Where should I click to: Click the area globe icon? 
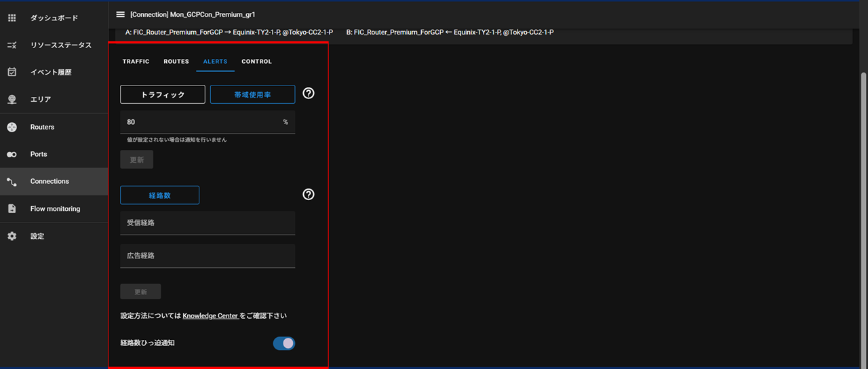[x=12, y=99]
